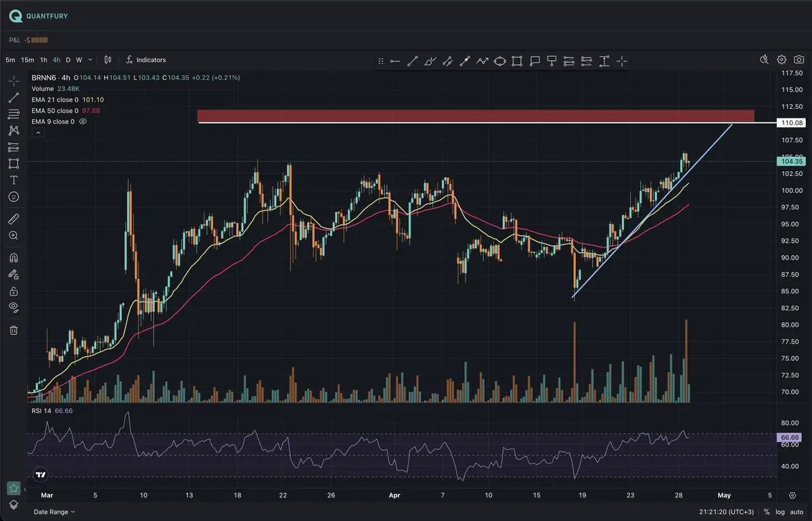The image size is (812, 521).
Task: Select the ruler measure tool
Action: tap(14, 219)
